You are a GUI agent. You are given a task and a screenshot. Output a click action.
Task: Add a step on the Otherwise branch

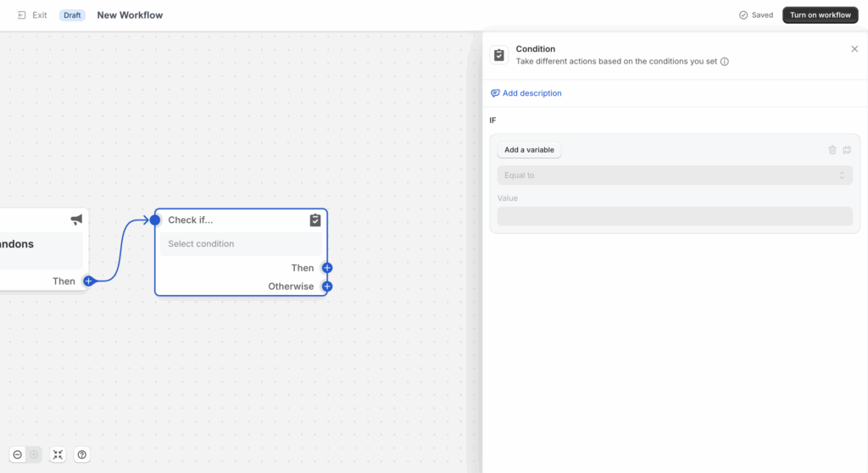pyautogui.click(x=327, y=287)
